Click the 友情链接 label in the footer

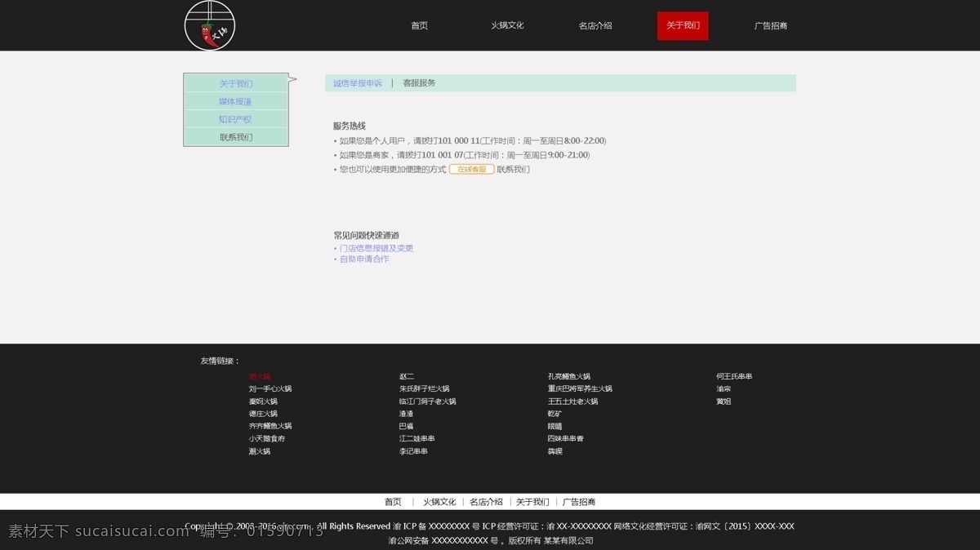pos(220,361)
